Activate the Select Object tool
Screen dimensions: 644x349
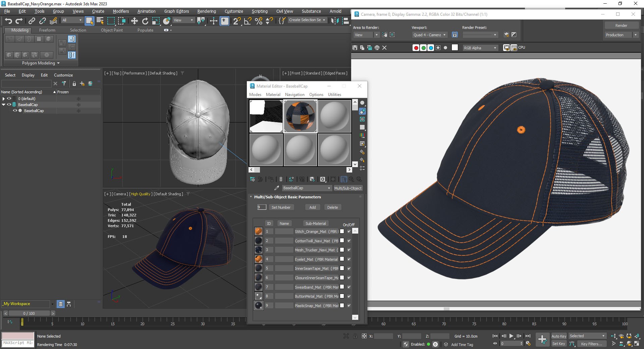[89, 21]
